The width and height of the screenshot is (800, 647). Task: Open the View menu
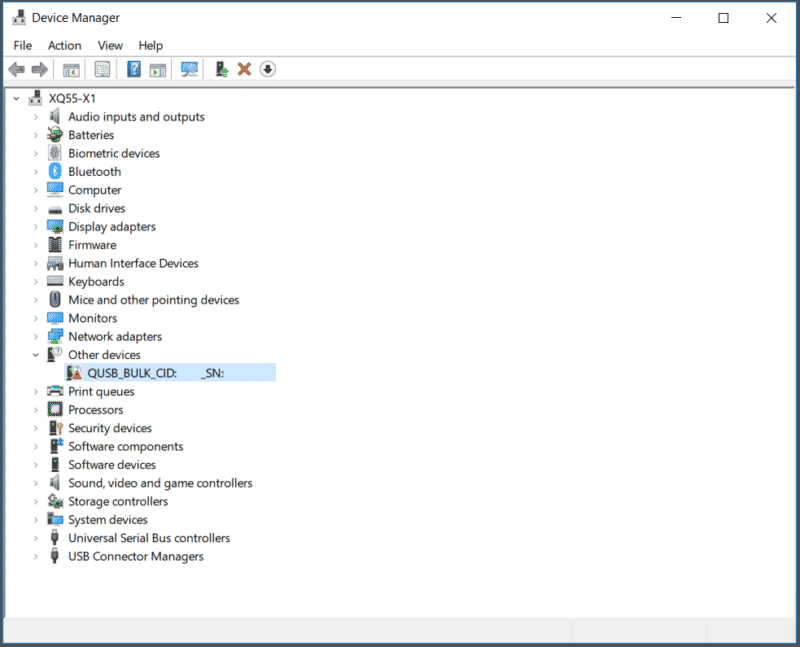(110, 45)
